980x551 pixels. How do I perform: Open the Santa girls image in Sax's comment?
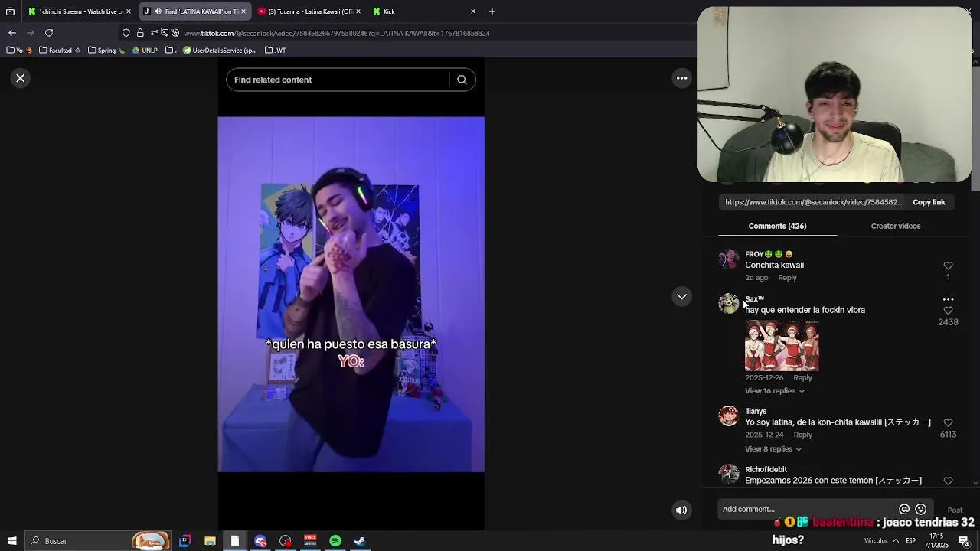pyautogui.click(x=782, y=345)
